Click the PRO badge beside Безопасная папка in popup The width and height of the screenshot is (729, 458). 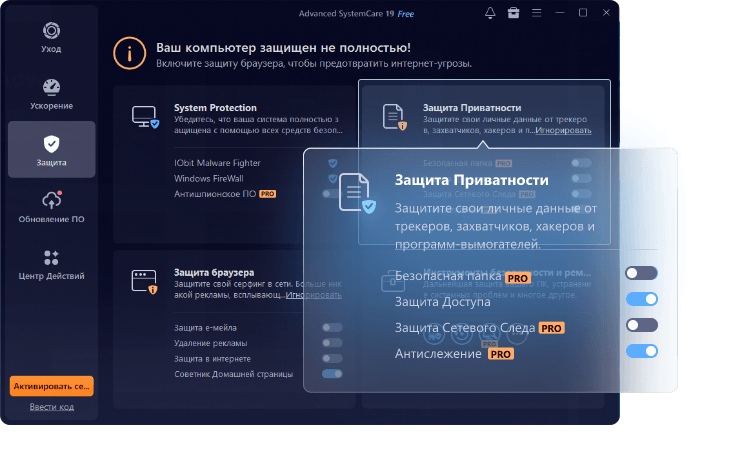click(x=517, y=278)
